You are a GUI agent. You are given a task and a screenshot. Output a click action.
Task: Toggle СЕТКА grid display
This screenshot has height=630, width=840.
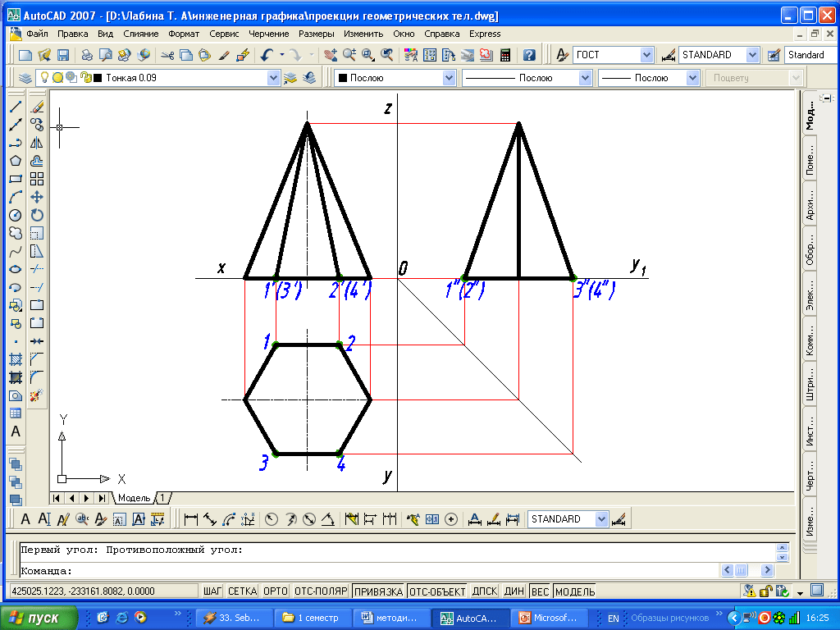coord(242,591)
